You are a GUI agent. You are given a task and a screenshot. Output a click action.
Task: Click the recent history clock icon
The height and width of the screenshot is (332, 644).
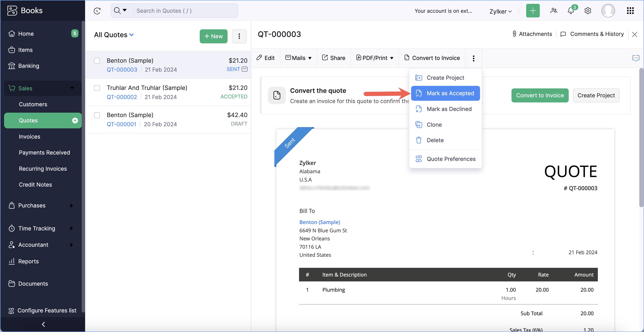tap(97, 11)
